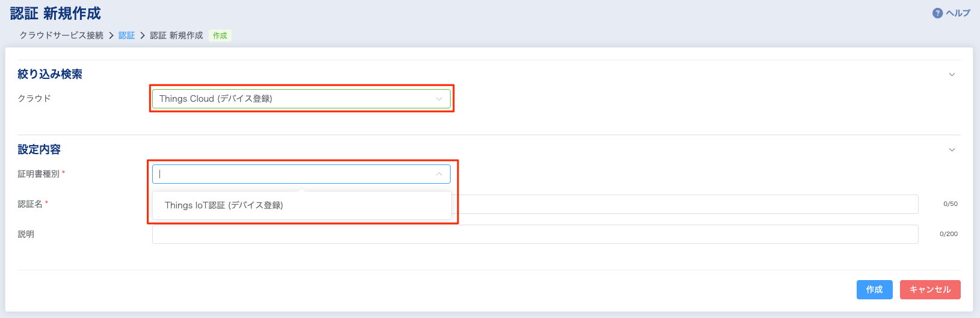Screen dimensions: 980x318
Task: Click the 絞り込み検索 section heading
Action: click(50, 74)
